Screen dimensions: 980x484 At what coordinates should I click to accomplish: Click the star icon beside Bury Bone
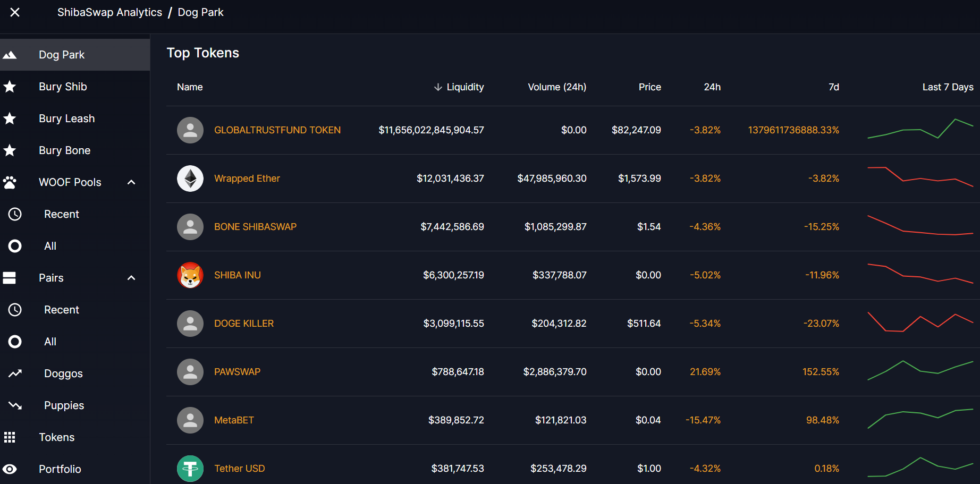point(10,150)
